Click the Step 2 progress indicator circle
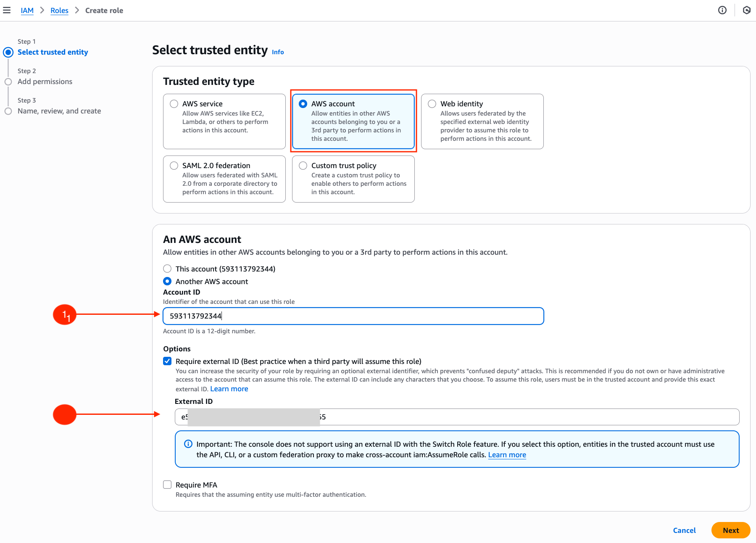This screenshot has width=756, height=543. pyautogui.click(x=8, y=82)
